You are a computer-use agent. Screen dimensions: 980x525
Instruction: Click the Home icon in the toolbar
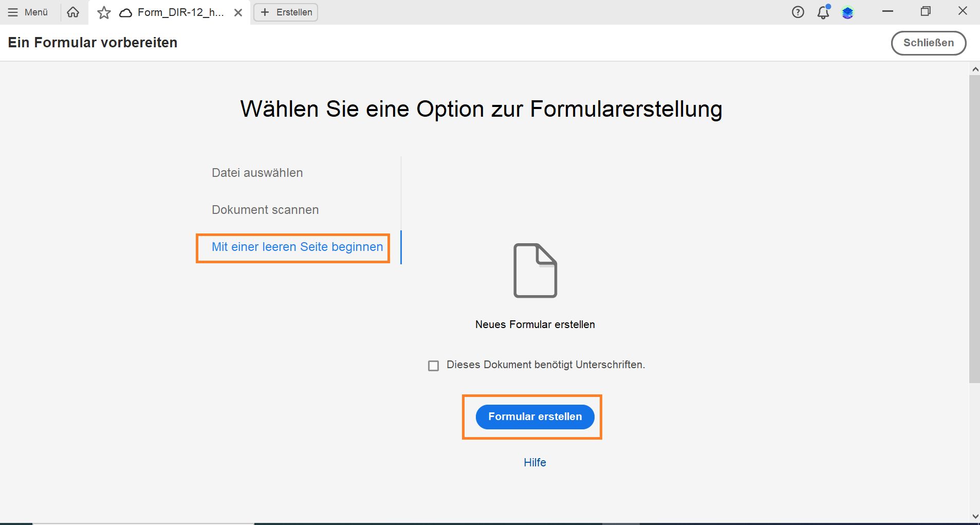72,12
